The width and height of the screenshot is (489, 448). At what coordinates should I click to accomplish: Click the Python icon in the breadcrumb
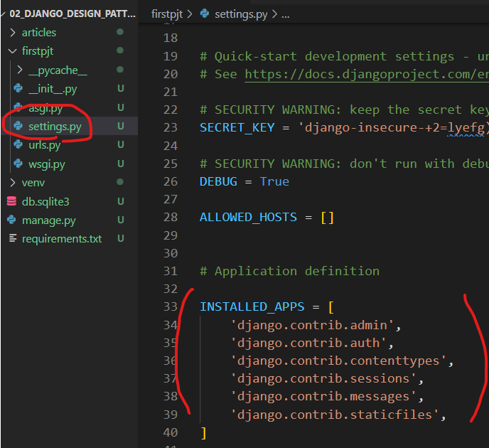[x=205, y=14]
